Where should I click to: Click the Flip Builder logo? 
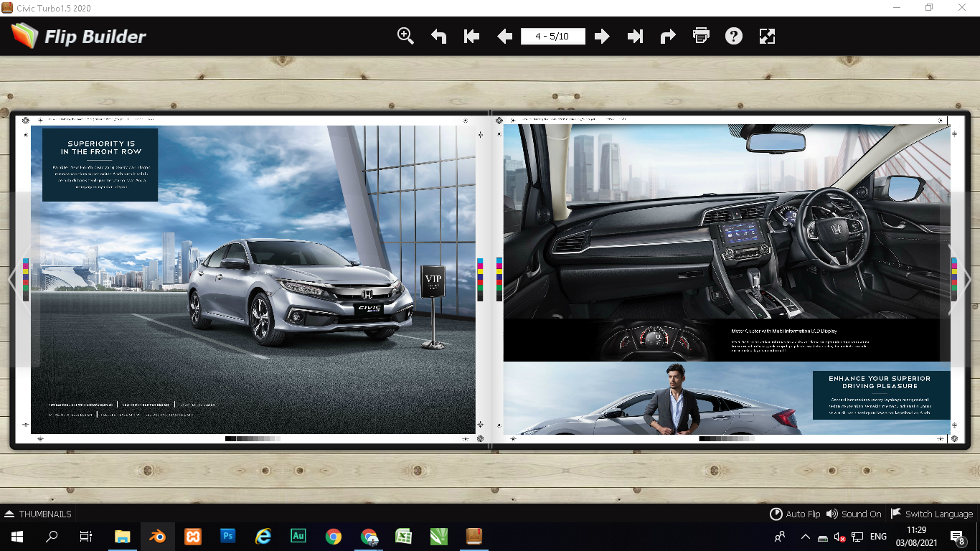tap(79, 36)
